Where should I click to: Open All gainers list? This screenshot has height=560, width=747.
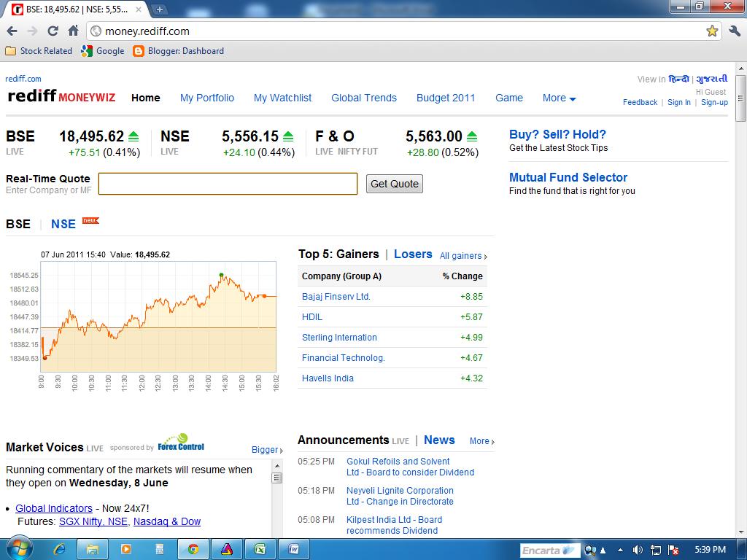463,256
